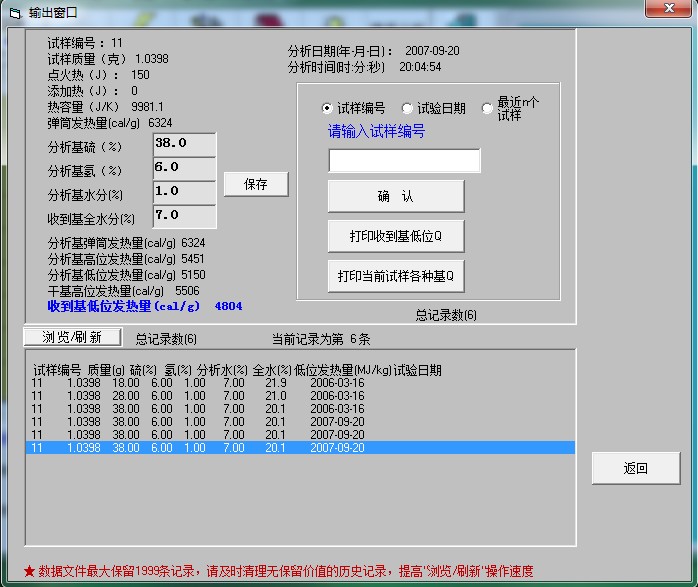The image size is (698, 587).
Task: Select the 试验日期 radio option
Action: point(407,108)
